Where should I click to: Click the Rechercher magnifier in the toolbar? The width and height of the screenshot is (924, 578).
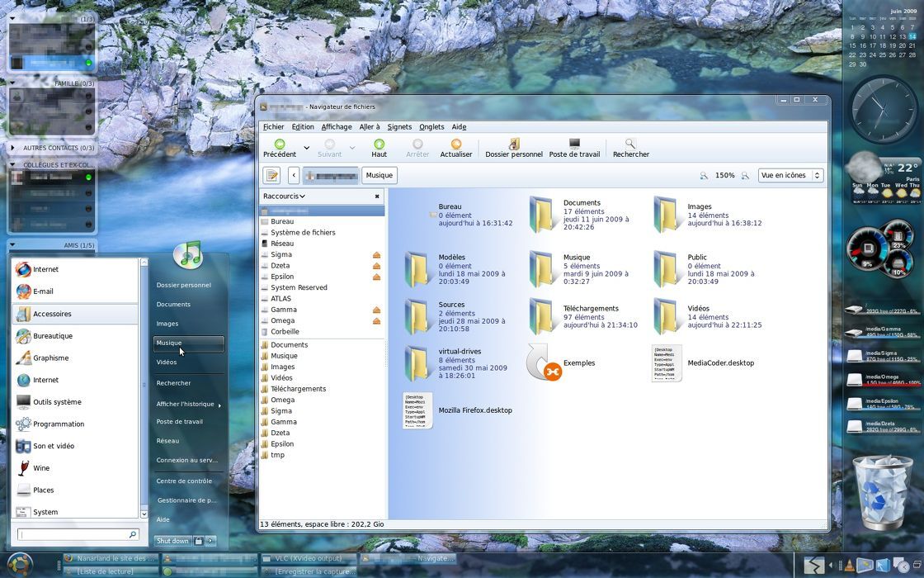[630, 144]
